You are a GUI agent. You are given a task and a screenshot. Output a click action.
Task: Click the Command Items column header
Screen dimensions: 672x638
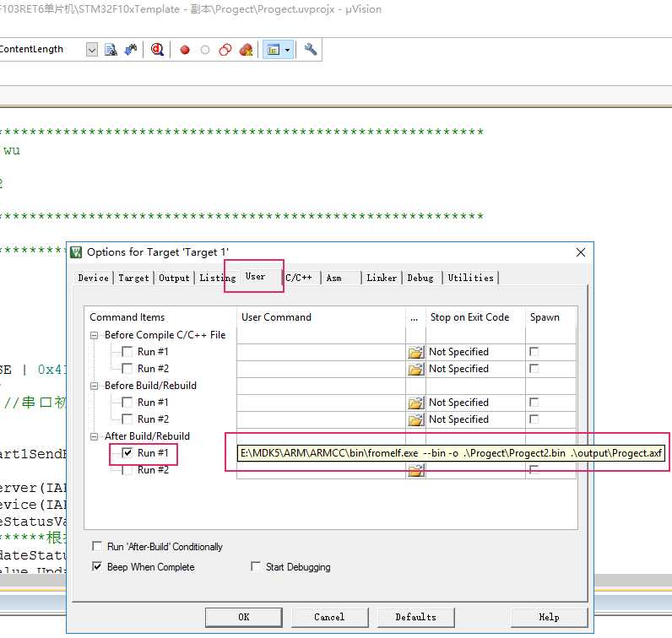[127, 317]
